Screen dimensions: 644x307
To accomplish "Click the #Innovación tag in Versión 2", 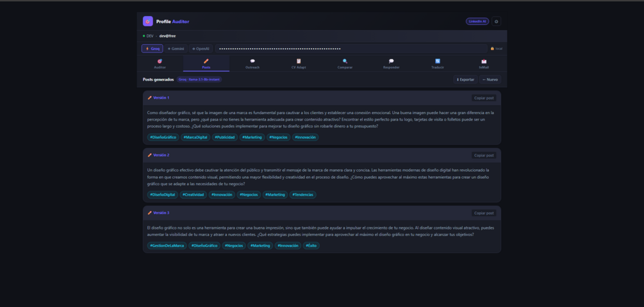I will tap(222, 195).
